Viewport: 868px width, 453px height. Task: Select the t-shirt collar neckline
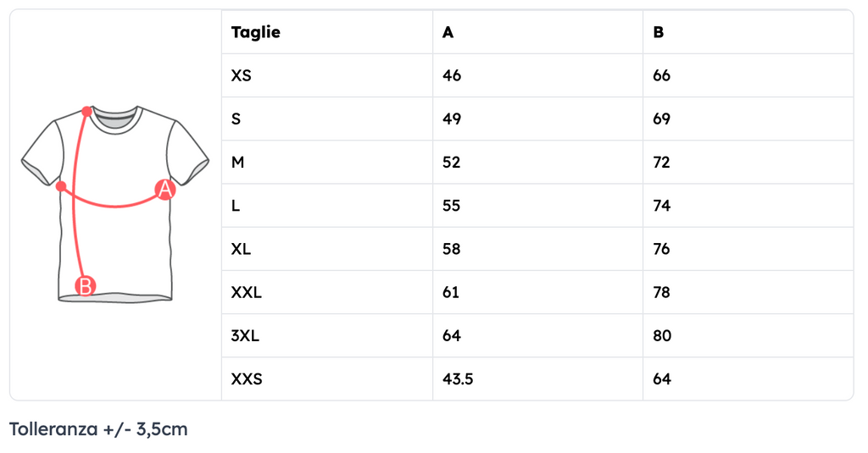[x=114, y=120]
